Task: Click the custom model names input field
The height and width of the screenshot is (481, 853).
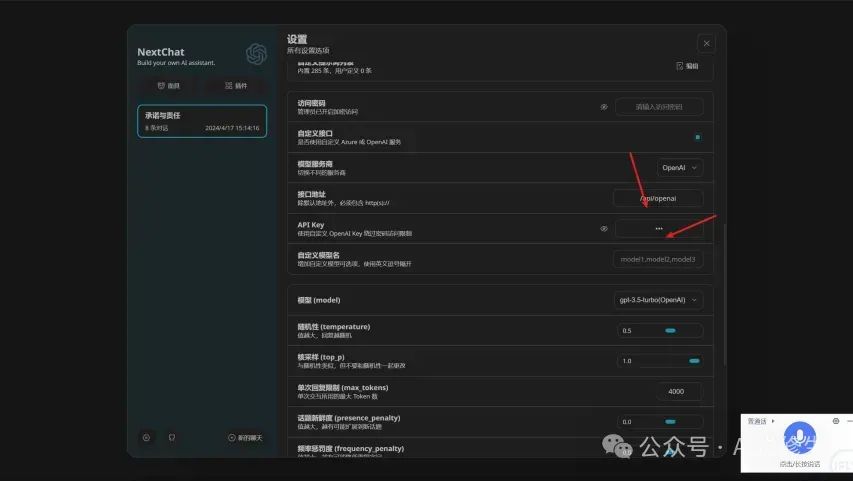Action: pyautogui.click(x=658, y=260)
